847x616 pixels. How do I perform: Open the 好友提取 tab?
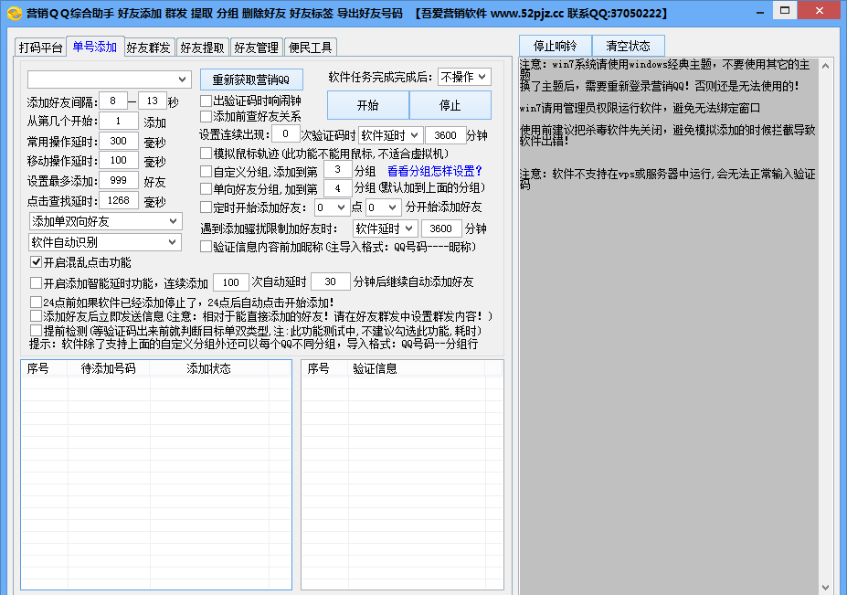(203, 48)
